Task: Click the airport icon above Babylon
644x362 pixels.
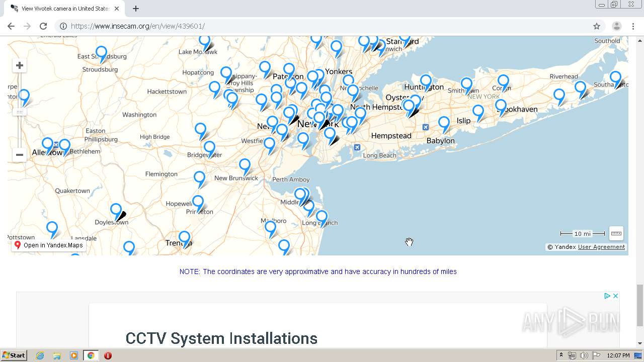Action: [x=426, y=127]
